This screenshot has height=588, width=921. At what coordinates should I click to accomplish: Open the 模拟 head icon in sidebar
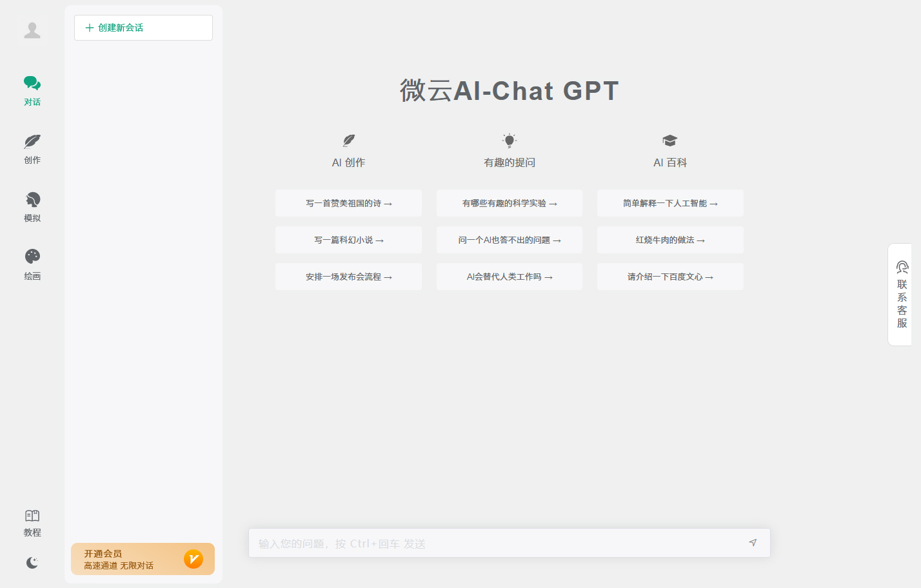[x=32, y=199]
